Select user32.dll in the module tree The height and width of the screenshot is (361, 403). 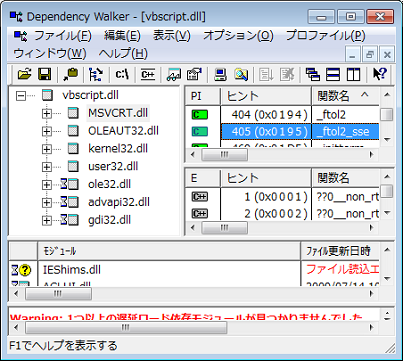113,166
